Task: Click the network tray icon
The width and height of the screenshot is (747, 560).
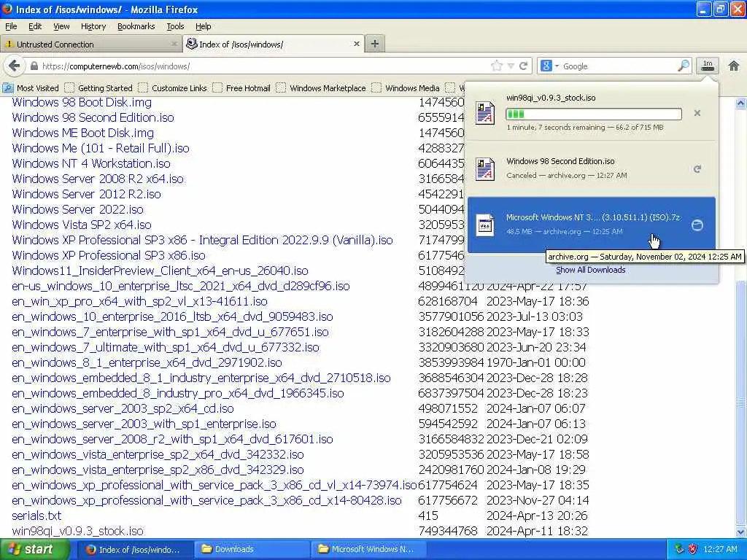Action: tap(679, 549)
